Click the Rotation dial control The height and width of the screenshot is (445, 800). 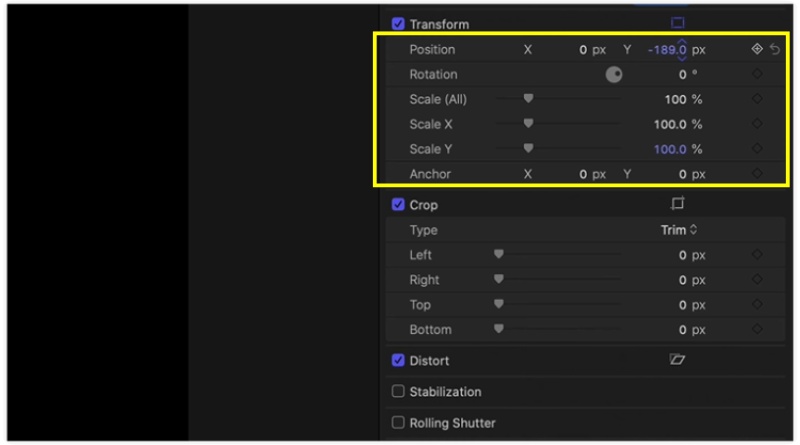614,74
